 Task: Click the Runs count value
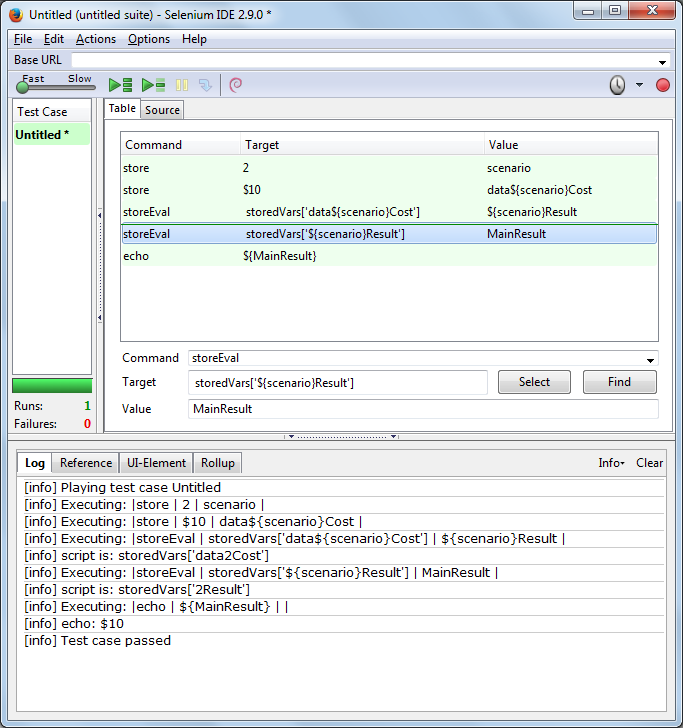87,406
